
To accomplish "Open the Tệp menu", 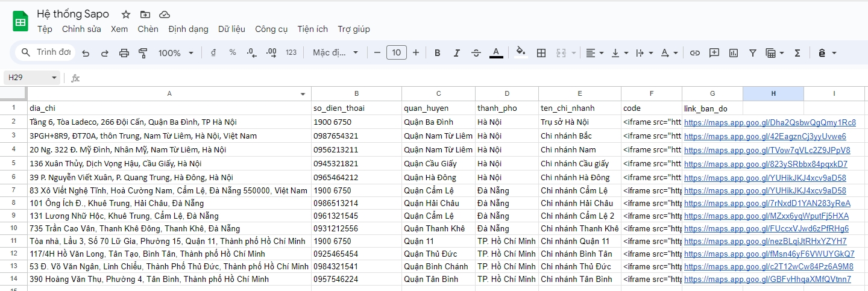I will 45,29.
